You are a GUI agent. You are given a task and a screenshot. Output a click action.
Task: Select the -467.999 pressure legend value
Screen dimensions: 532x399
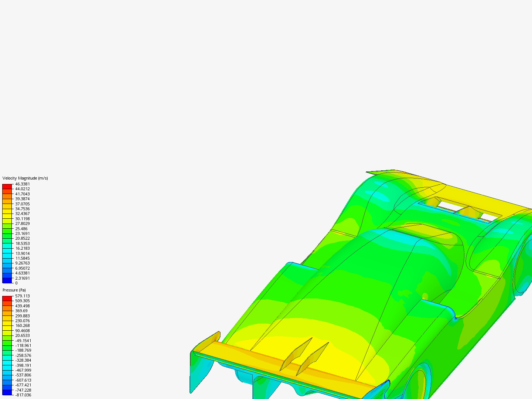point(23,370)
